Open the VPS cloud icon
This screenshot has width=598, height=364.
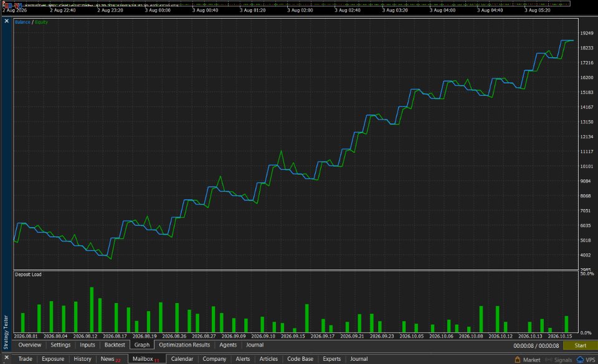[580, 360]
